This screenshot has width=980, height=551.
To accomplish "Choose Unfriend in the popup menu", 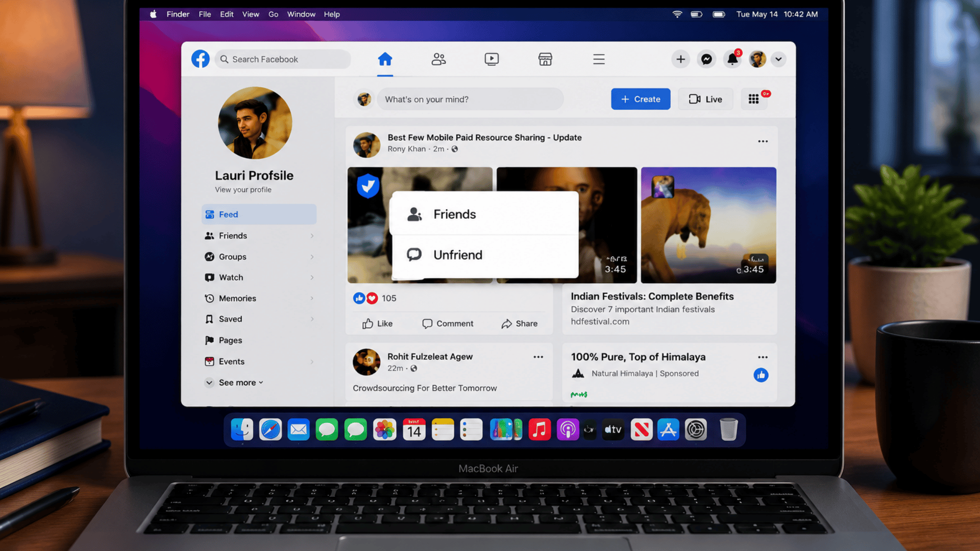I will (484, 255).
